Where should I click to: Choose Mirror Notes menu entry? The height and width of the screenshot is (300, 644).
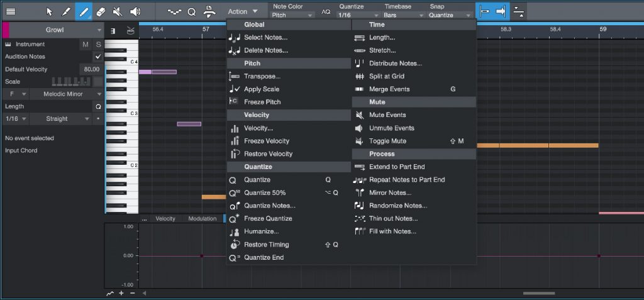(414, 192)
